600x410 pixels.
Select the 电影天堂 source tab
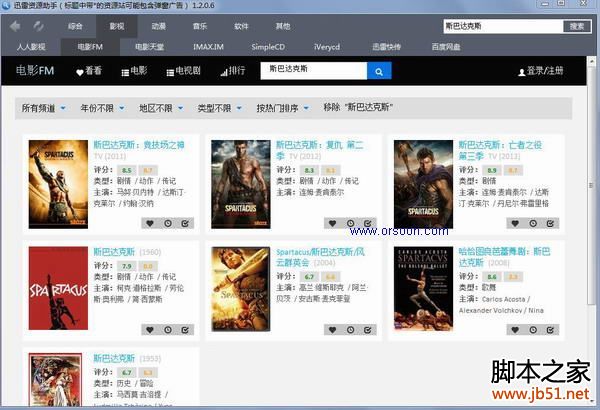[149, 47]
